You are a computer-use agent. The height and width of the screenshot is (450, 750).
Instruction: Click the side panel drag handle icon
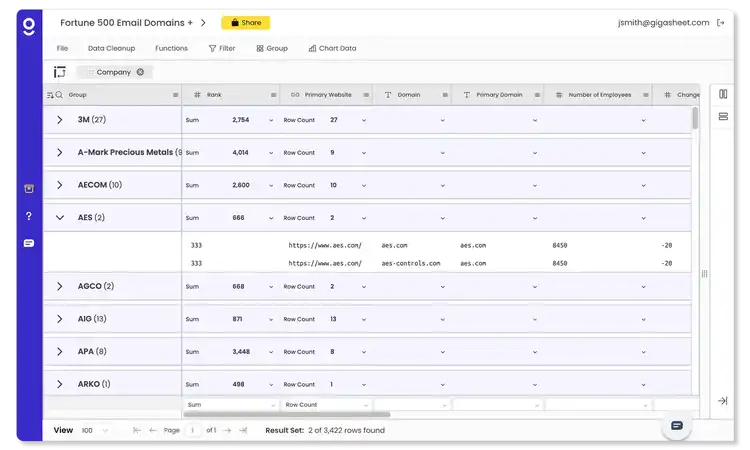pyautogui.click(x=704, y=274)
